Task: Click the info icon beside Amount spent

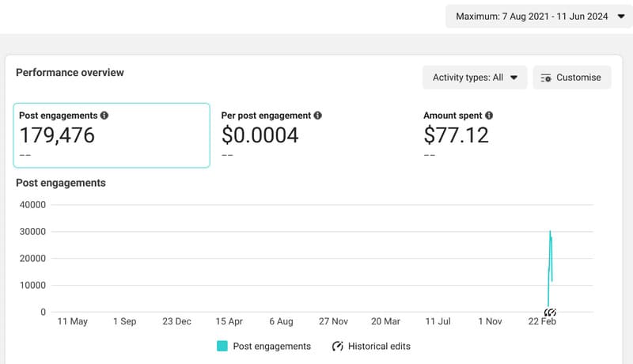Action: click(x=489, y=116)
